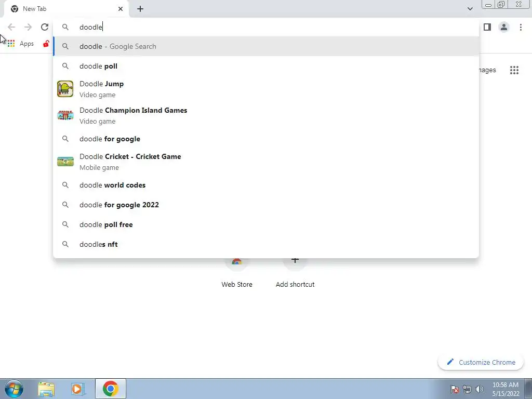Click the Chrome taskbar icon

[111, 389]
